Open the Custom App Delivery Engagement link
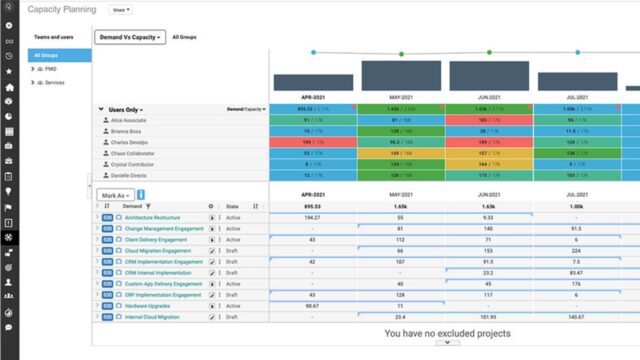 pos(163,284)
